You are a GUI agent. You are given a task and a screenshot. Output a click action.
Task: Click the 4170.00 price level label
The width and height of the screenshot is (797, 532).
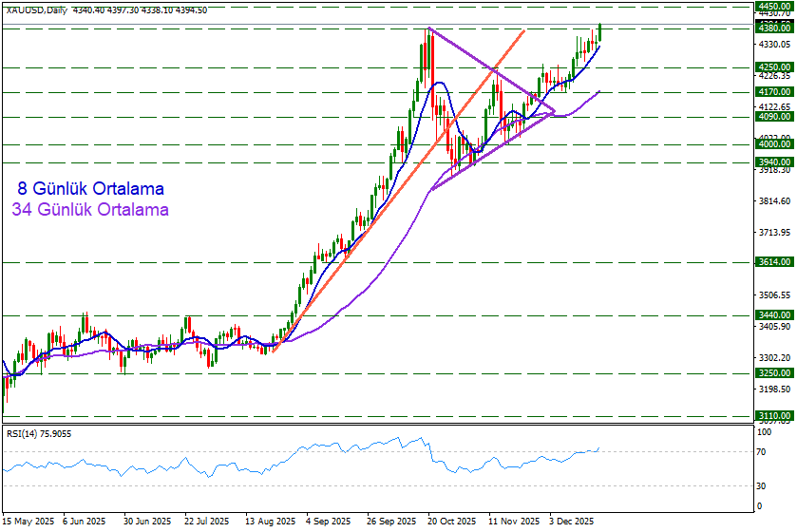click(x=774, y=92)
